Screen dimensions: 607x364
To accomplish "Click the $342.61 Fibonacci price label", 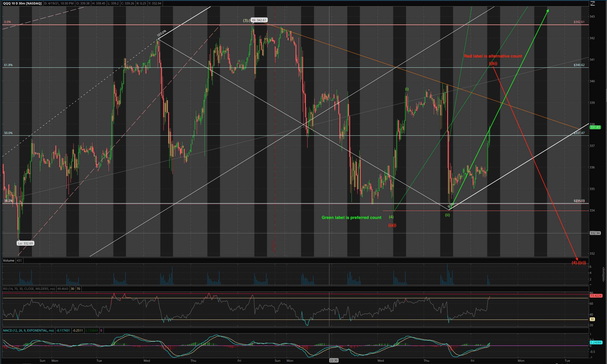I will 579,22.
